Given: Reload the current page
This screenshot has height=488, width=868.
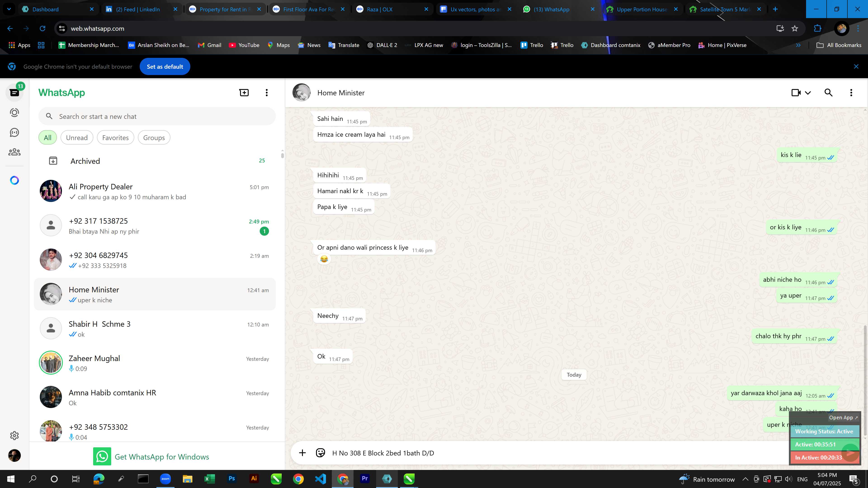Looking at the screenshot, I should coord(42,29).
